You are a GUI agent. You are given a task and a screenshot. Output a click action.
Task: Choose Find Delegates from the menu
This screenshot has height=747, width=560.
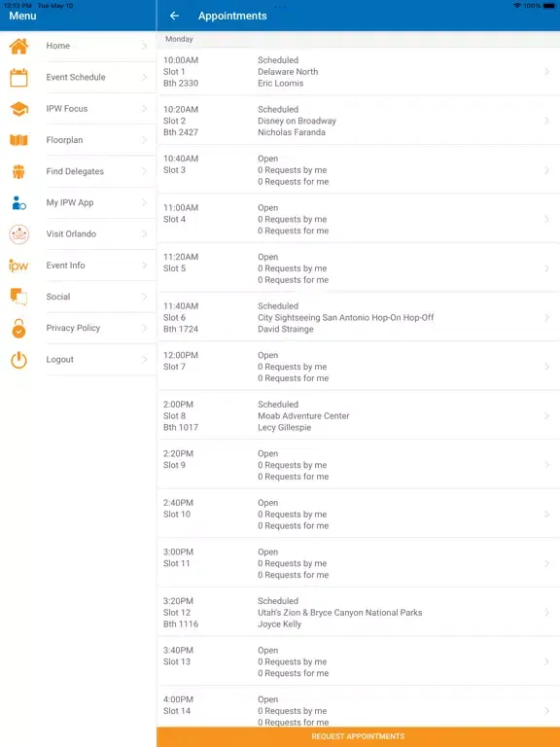78,171
